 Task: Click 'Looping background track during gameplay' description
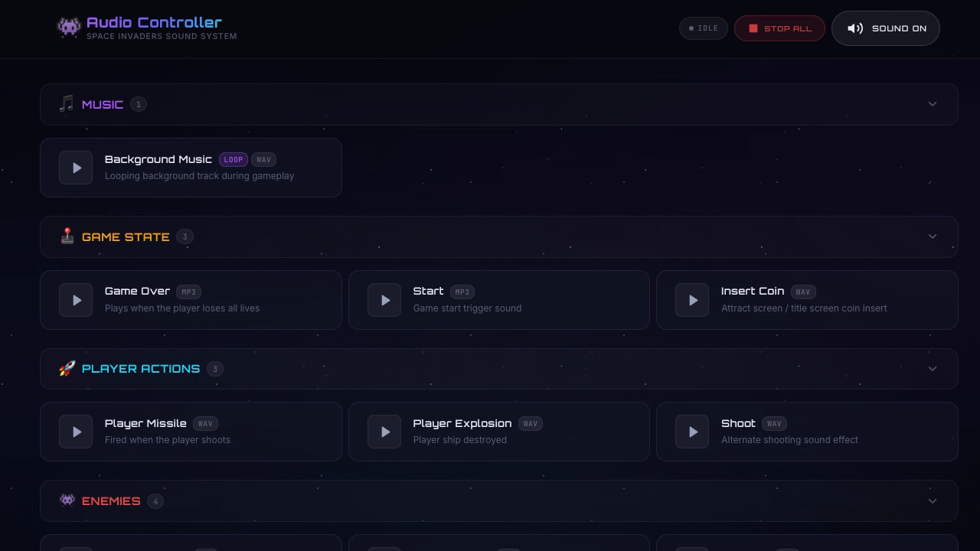(199, 176)
